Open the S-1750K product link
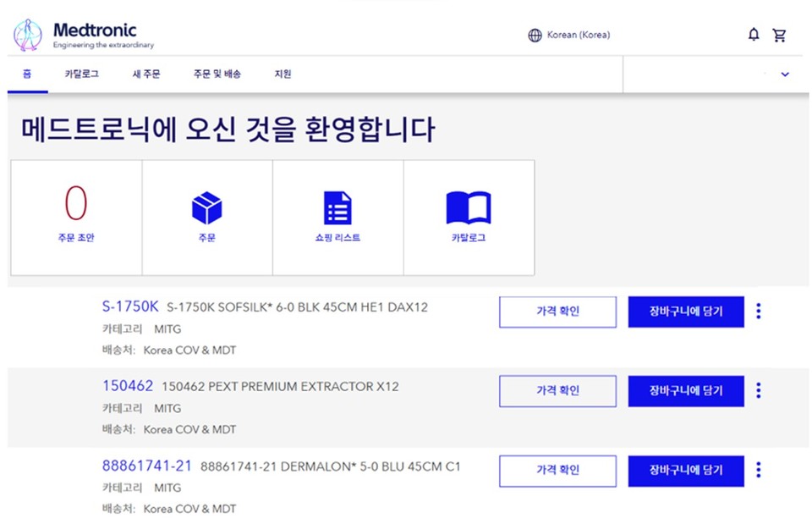 point(130,310)
